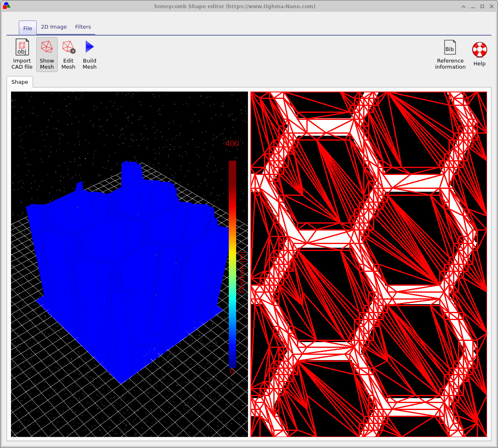Image resolution: width=498 pixels, height=448 pixels.
Task: Click the blue honeycomb 3D model
Action: coord(123,266)
